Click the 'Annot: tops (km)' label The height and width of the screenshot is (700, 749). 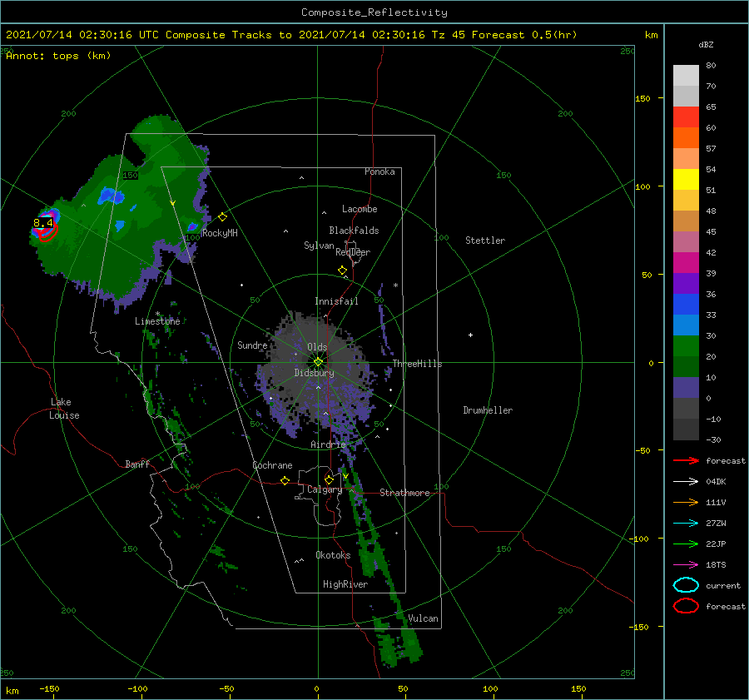click(x=58, y=56)
